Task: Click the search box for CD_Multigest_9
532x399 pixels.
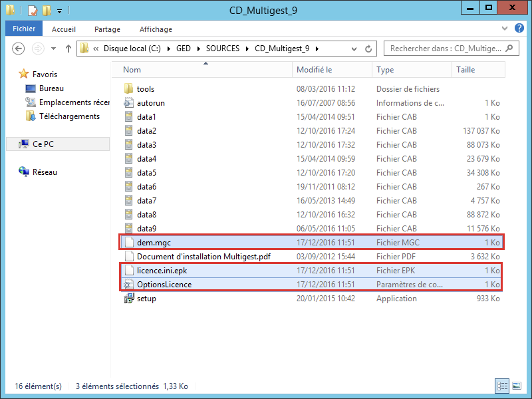Action: [x=442, y=49]
